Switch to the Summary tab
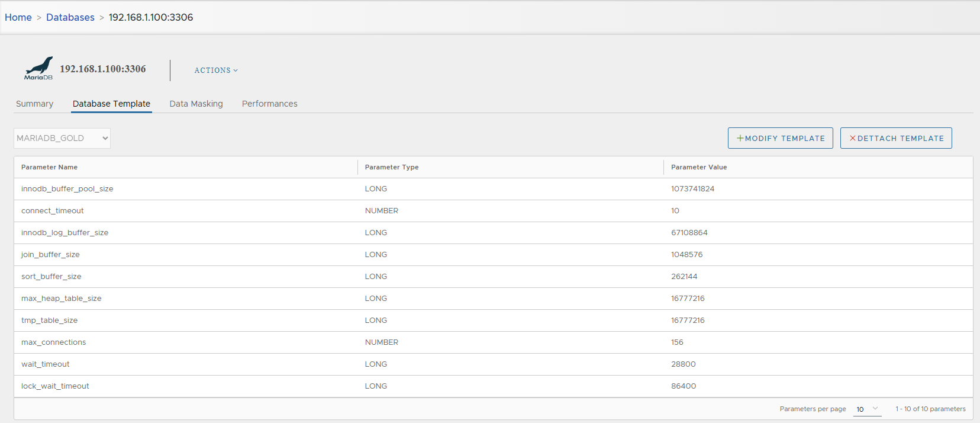The width and height of the screenshot is (980, 423). (34, 104)
